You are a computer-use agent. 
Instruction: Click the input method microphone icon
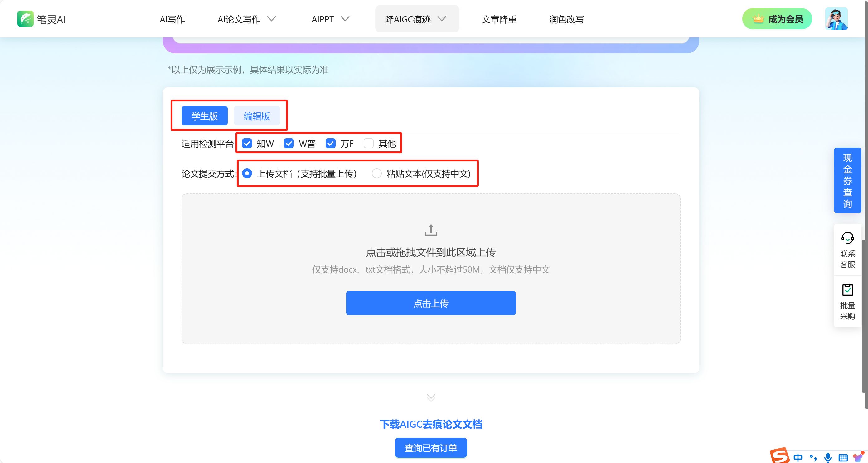click(827, 457)
